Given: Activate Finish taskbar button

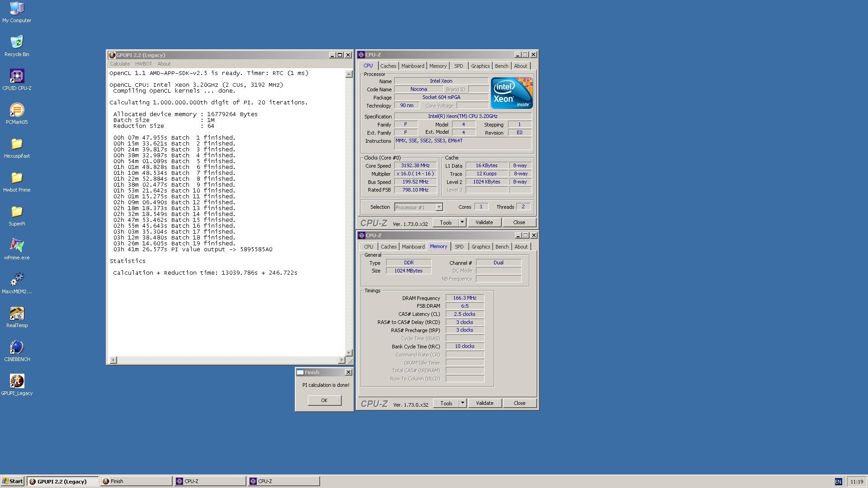Looking at the screenshot, I should click(136, 481).
